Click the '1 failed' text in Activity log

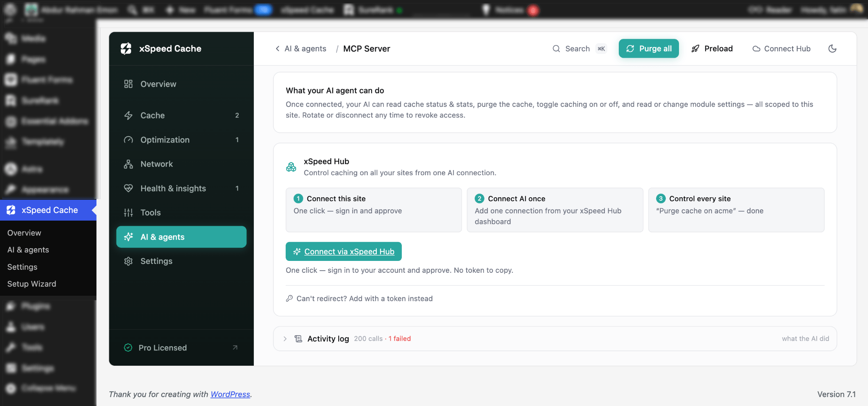[400, 339]
